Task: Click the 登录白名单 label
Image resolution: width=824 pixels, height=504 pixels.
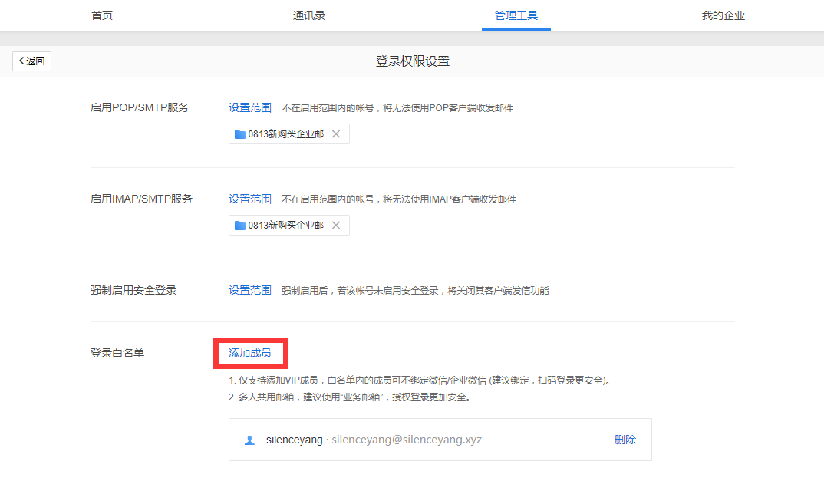Action: pyautogui.click(x=117, y=353)
